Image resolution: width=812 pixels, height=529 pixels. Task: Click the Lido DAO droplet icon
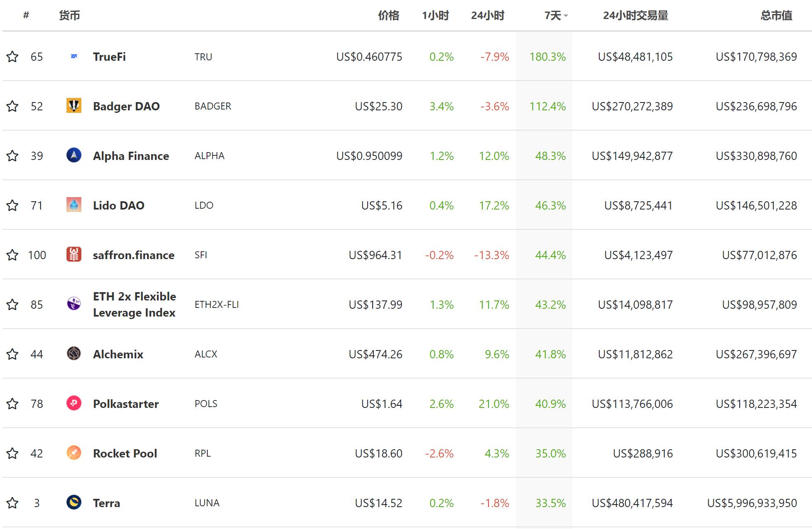pos(74,205)
